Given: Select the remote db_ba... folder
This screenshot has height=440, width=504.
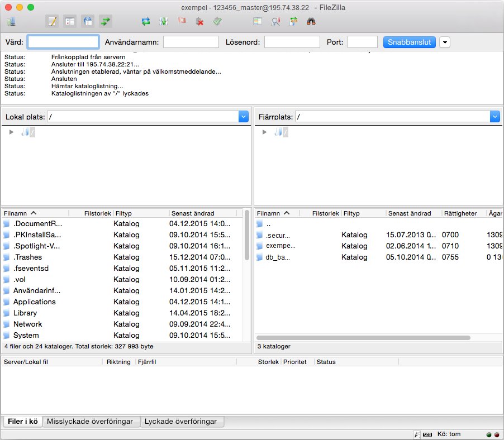Looking at the screenshot, I should pos(379,257).
